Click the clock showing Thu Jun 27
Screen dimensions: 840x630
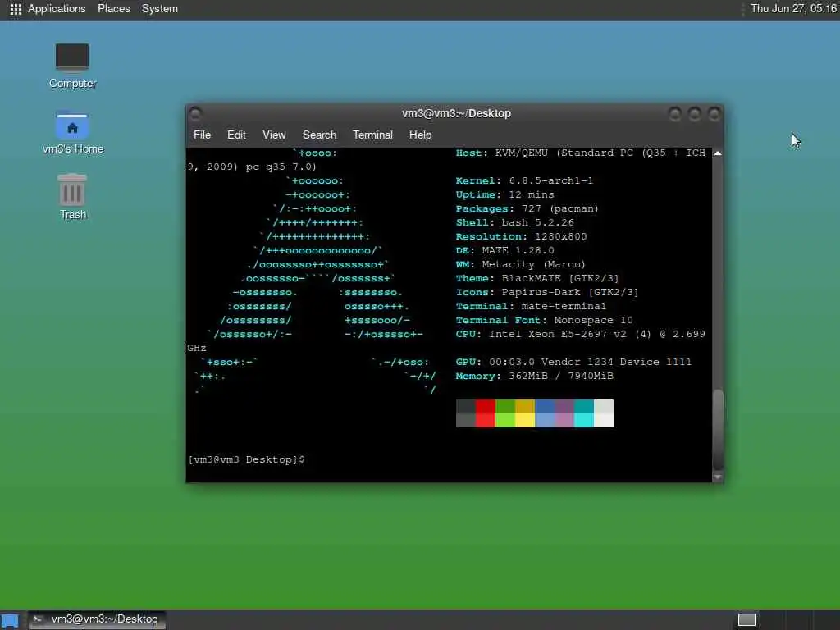(793, 8)
